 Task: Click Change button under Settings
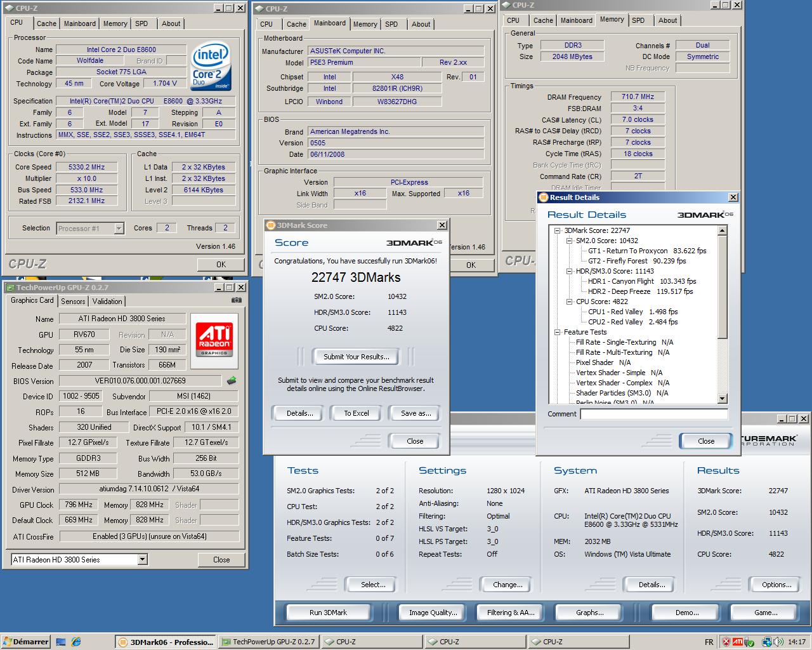coord(507,585)
